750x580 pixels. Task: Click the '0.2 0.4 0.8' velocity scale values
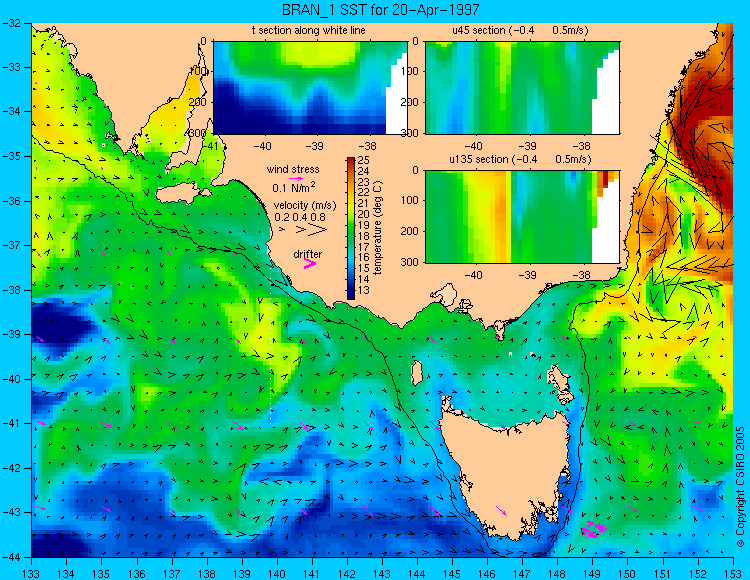(x=300, y=217)
